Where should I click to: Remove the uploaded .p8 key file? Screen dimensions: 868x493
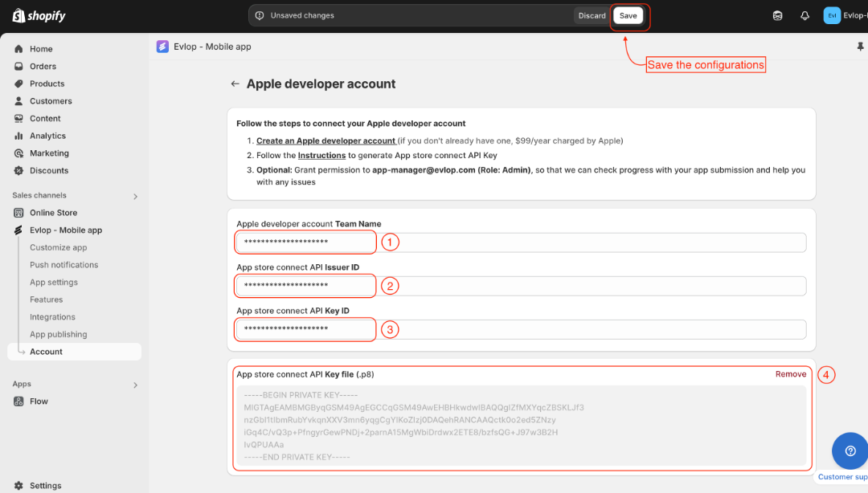[791, 374]
